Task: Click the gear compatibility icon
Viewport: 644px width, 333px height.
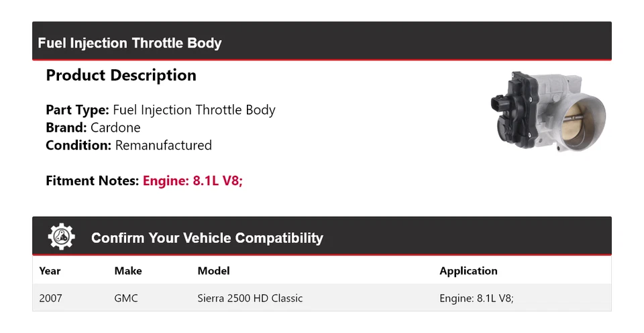Action: 61,237
